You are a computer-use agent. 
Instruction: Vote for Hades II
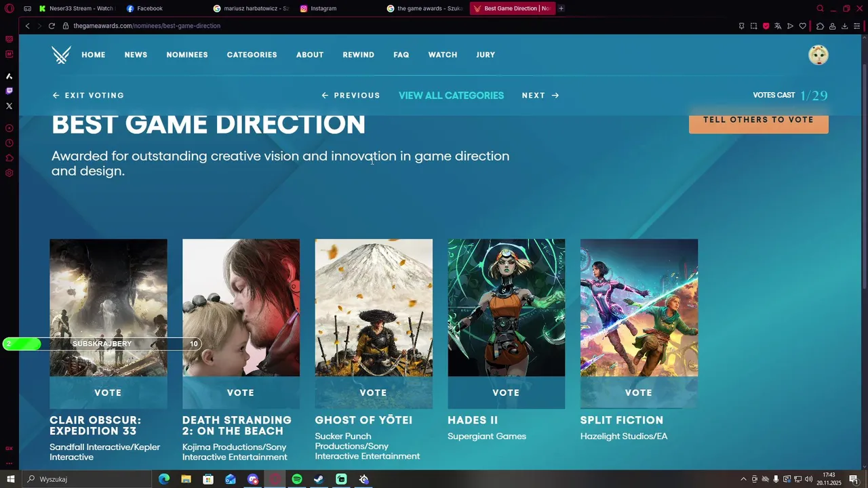pos(506,392)
